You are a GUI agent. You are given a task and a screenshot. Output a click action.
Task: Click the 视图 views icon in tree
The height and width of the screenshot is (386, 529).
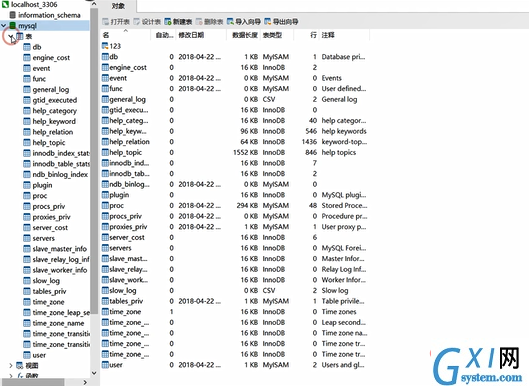20,365
